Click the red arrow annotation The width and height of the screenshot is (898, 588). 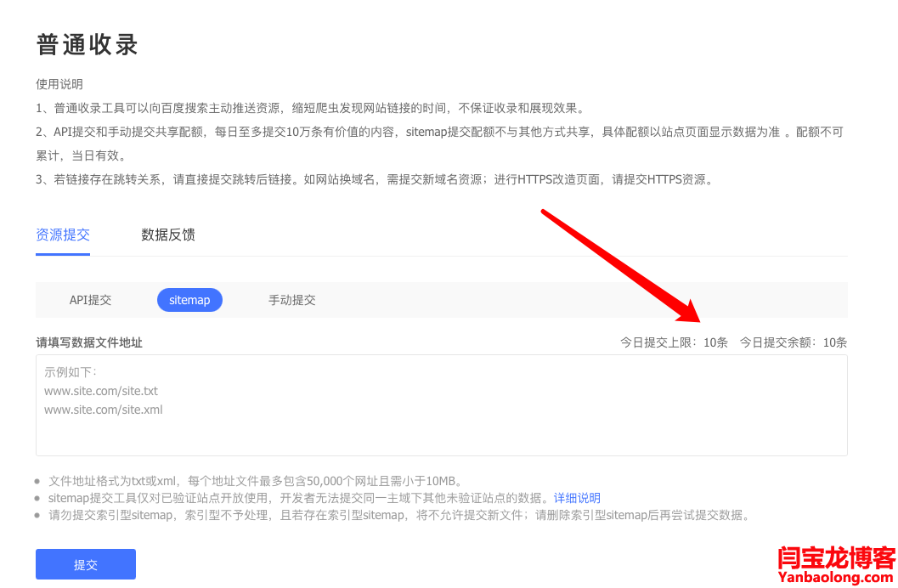(x=621, y=263)
